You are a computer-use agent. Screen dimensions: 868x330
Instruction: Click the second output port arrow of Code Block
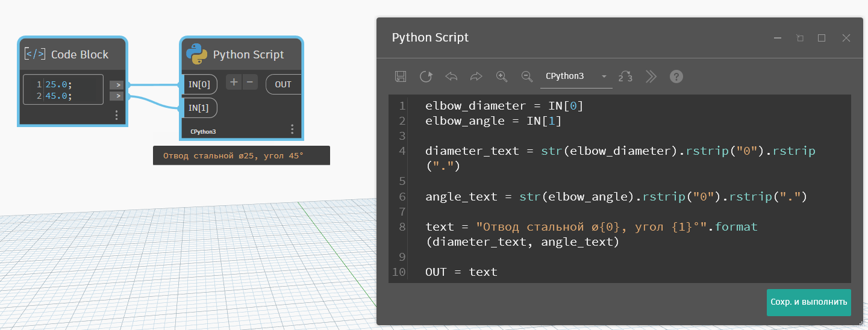tap(117, 96)
